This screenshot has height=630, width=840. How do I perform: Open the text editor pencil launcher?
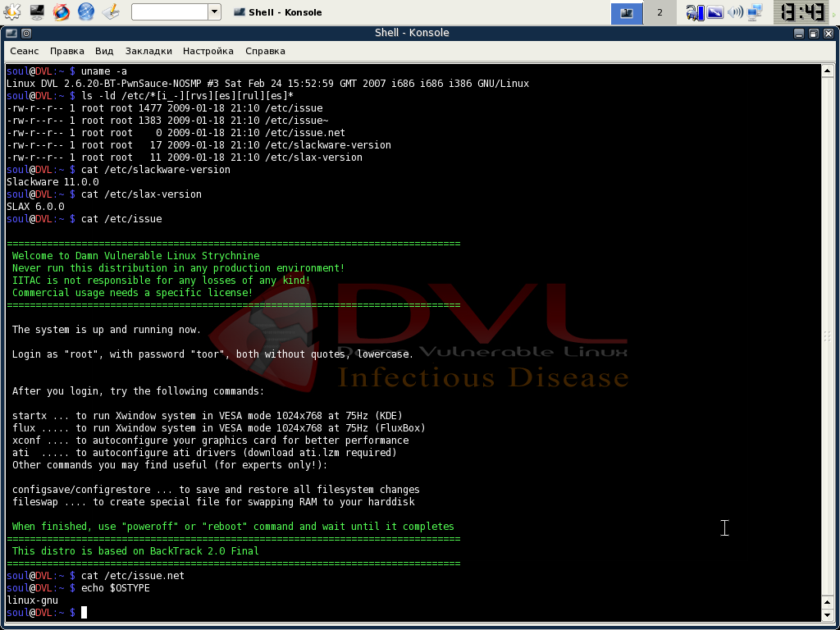click(111, 11)
